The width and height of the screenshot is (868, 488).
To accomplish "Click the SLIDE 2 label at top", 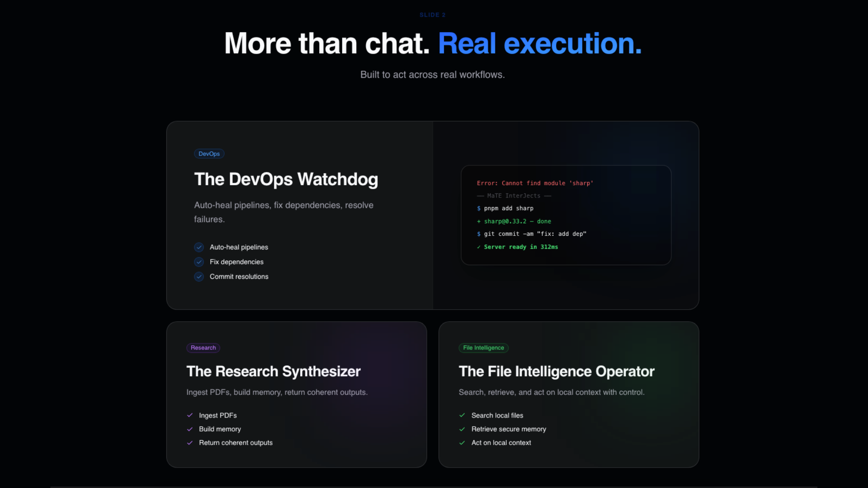I will click(x=432, y=15).
